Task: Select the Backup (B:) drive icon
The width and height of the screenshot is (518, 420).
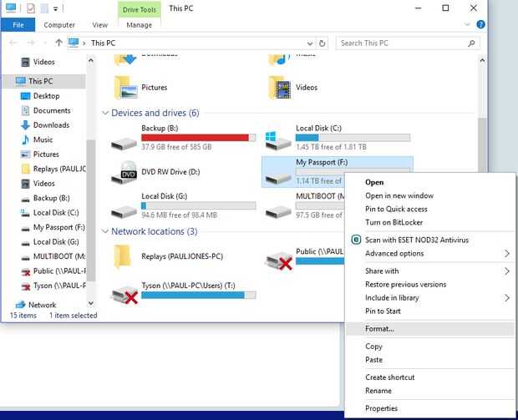Action: [124, 144]
